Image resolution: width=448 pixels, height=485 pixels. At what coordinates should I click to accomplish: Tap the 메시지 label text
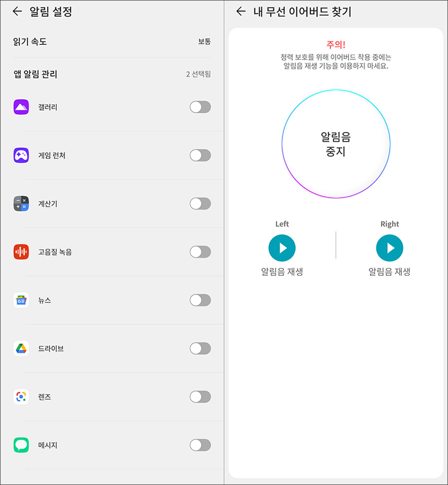point(47,445)
